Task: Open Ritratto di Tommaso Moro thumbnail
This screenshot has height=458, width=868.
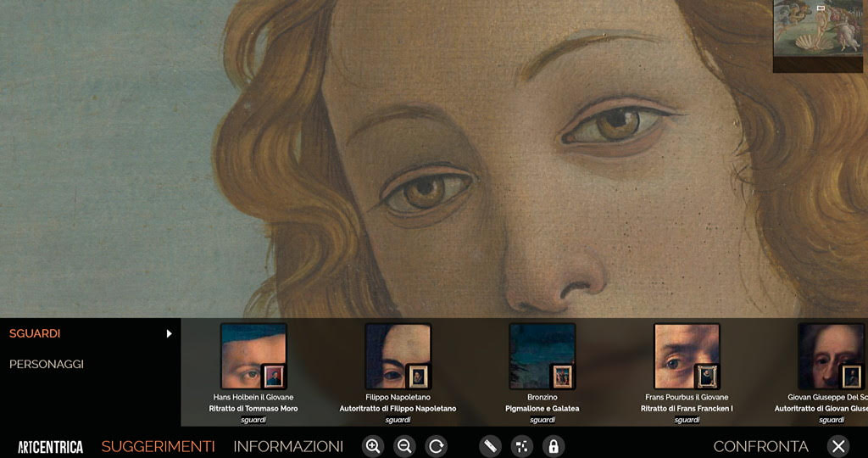Action: click(253, 356)
